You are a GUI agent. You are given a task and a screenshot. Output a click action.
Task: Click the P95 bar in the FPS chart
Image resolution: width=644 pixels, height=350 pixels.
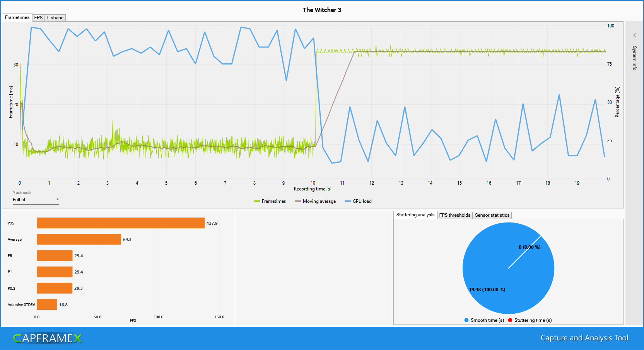point(120,223)
